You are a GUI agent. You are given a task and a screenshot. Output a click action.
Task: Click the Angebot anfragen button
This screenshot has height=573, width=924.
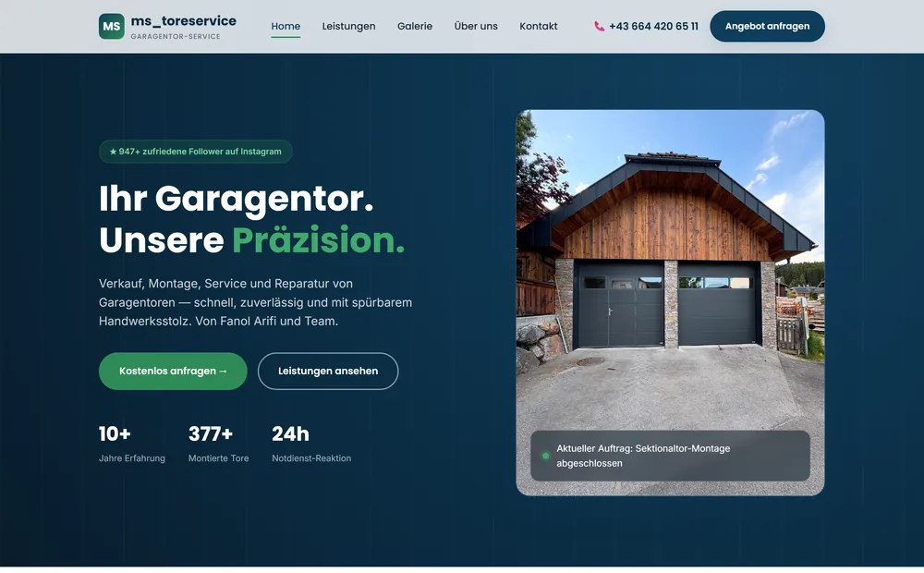point(767,26)
